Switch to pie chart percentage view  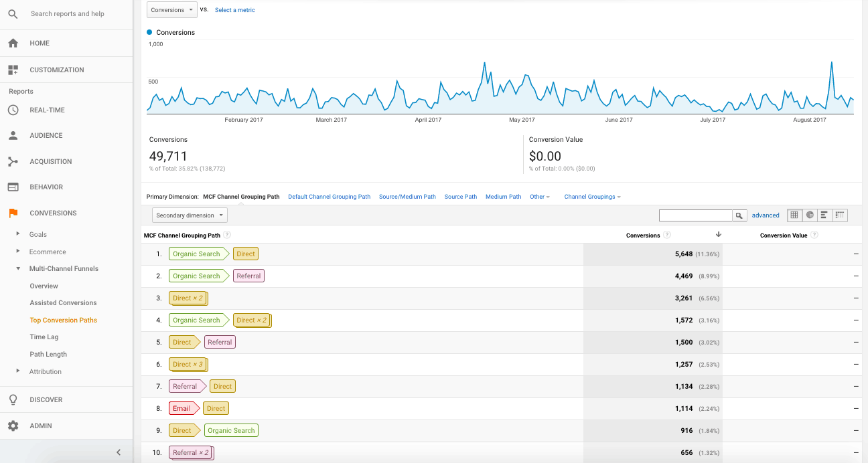[810, 215]
